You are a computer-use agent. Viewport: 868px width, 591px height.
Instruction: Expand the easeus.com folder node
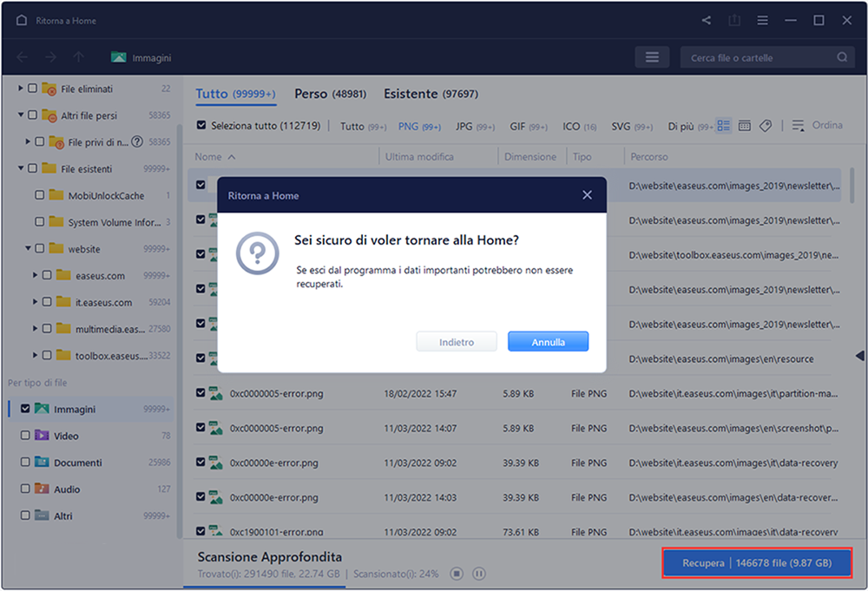pyautogui.click(x=35, y=274)
